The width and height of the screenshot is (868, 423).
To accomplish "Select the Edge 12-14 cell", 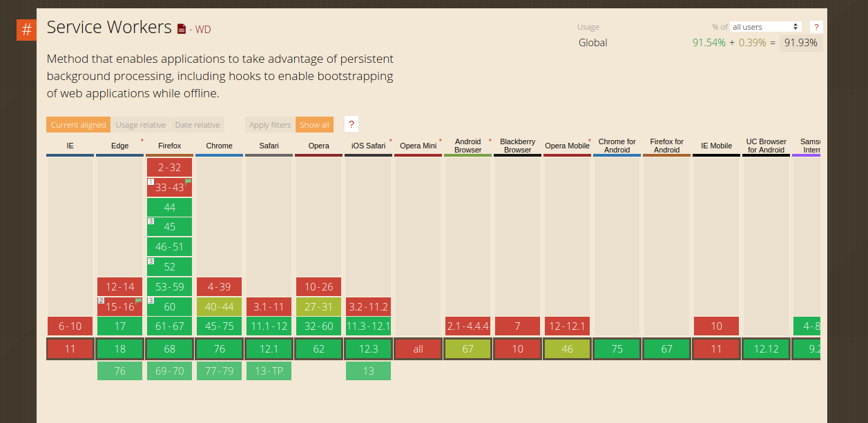I will coord(119,286).
